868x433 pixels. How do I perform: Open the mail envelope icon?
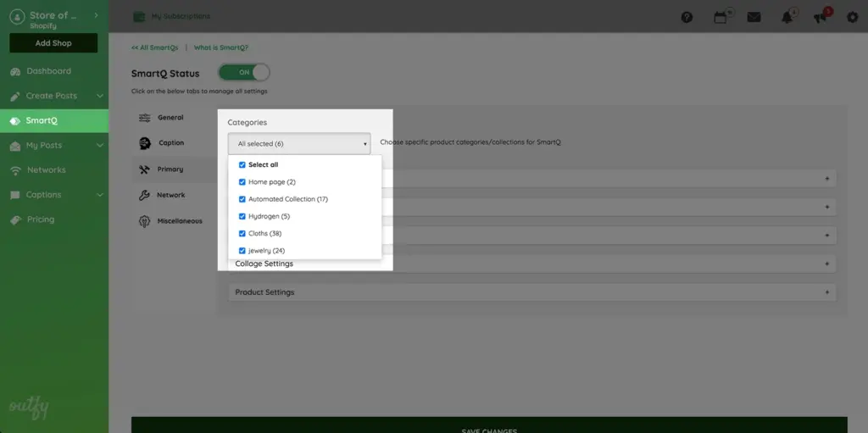754,17
